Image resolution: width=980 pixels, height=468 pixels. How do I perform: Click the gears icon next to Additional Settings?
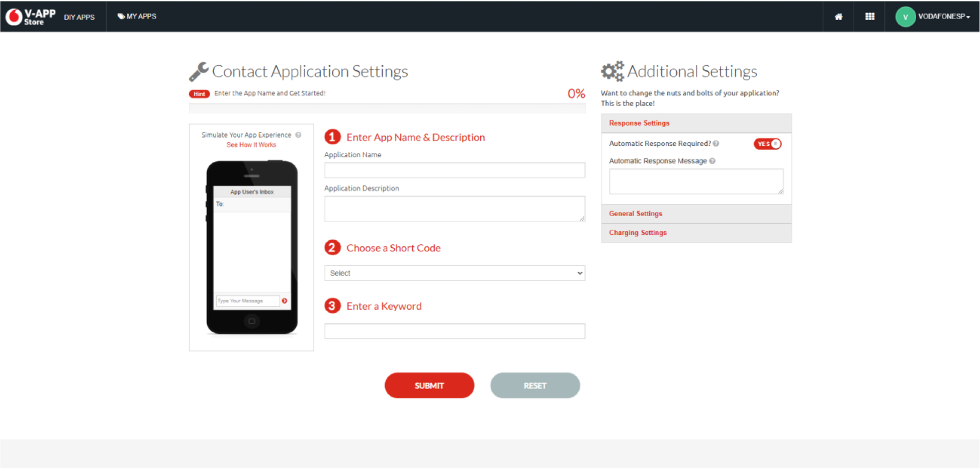[x=611, y=71]
